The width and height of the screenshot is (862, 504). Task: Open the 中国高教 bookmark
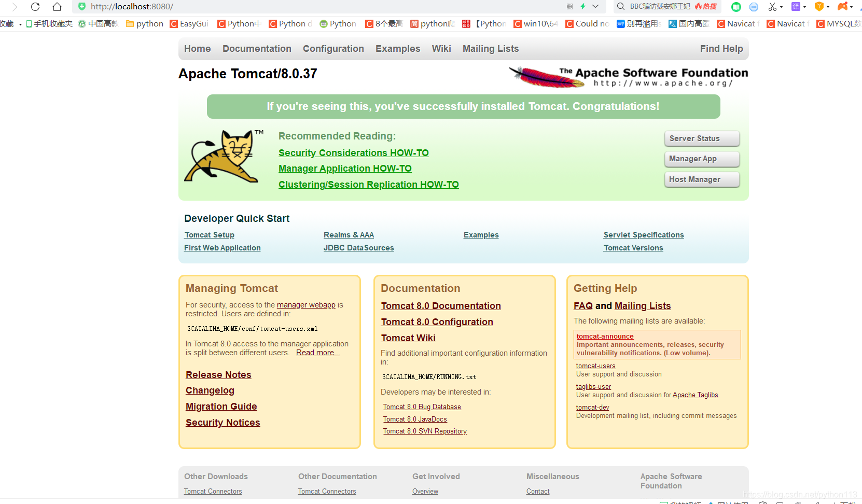[99, 24]
